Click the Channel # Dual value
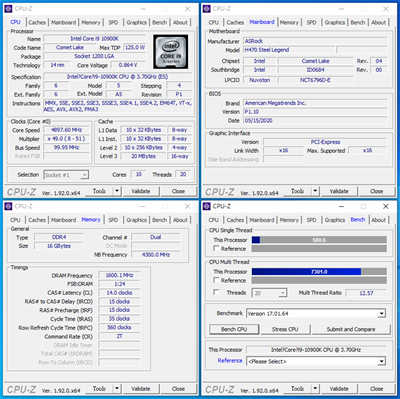This screenshot has width=400, height=399. pyautogui.click(x=156, y=237)
